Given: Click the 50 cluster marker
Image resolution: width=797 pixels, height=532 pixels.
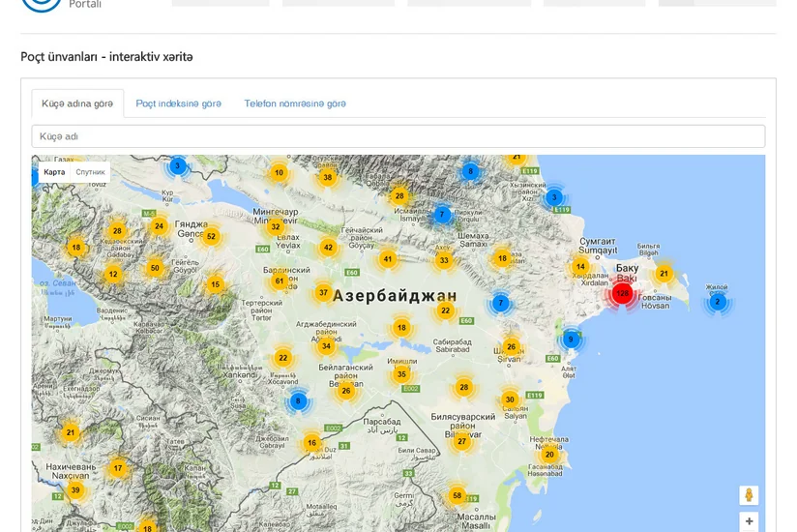Looking at the screenshot, I should point(155,268).
